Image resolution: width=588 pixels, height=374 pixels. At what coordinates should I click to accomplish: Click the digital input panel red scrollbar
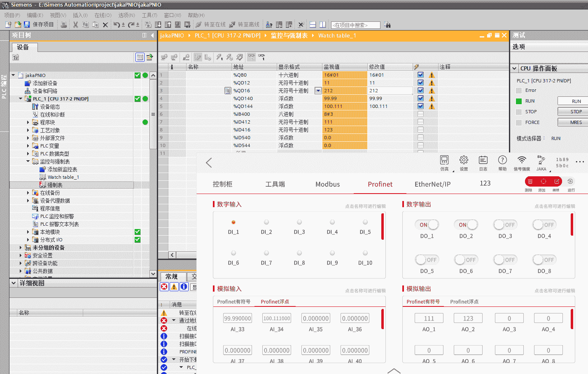383,226
